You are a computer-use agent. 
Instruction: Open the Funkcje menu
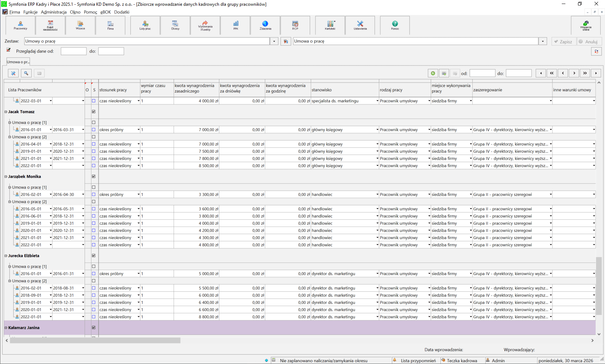coord(30,12)
